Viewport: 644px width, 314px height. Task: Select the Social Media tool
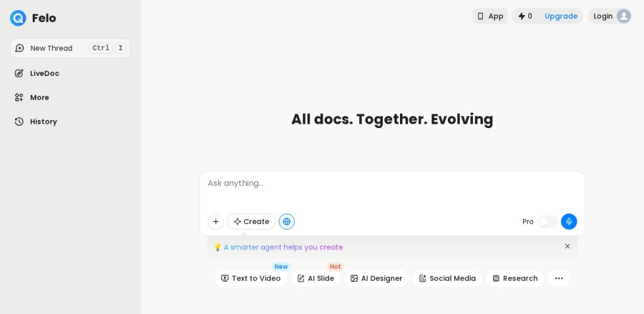447,278
